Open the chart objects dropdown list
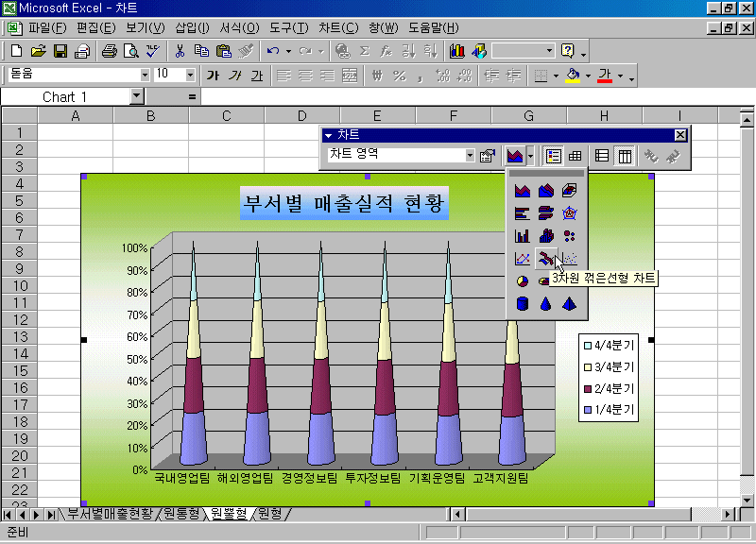Screen dimensions: 756x544 click(x=470, y=156)
